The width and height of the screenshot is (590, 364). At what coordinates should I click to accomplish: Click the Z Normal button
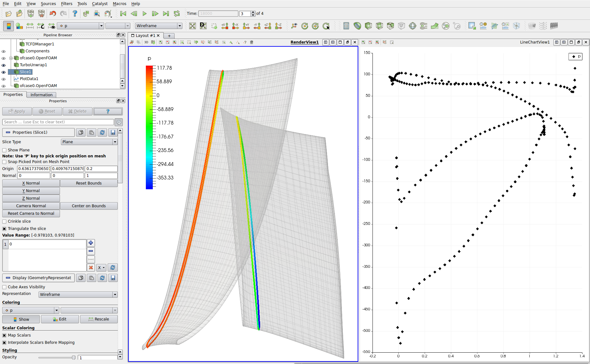click(x=31, y=198)
